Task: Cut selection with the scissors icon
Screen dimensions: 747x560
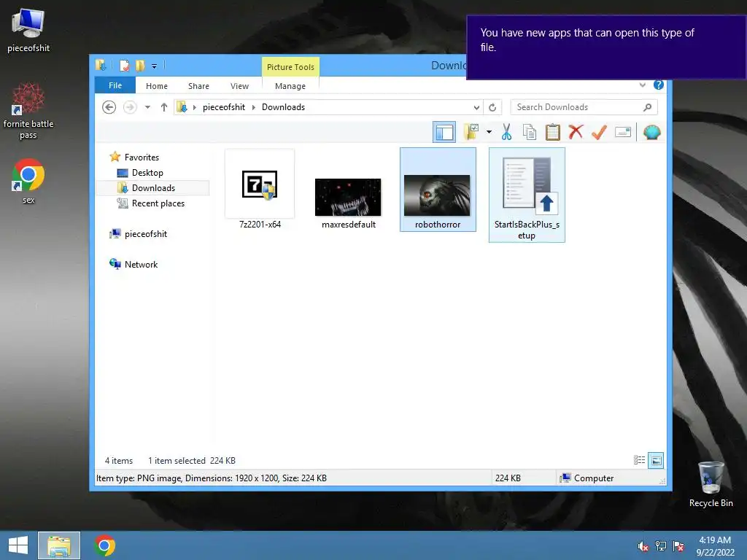Action: click(506, 132)
